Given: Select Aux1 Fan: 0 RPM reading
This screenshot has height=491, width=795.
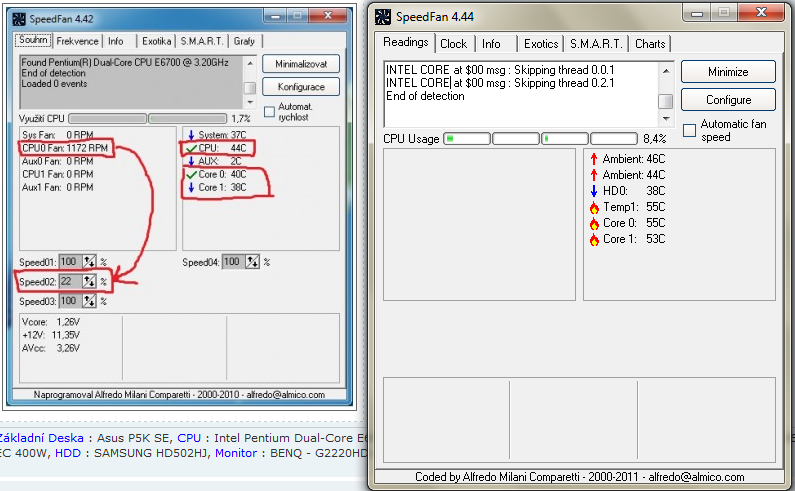Looking at the screenshot, I should coord(58,187).
